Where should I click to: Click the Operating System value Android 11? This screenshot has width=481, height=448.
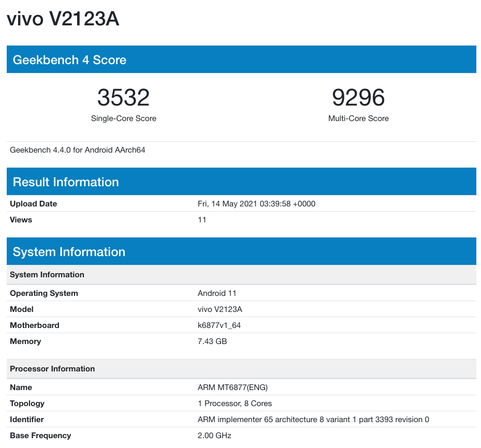click(217, 293)
